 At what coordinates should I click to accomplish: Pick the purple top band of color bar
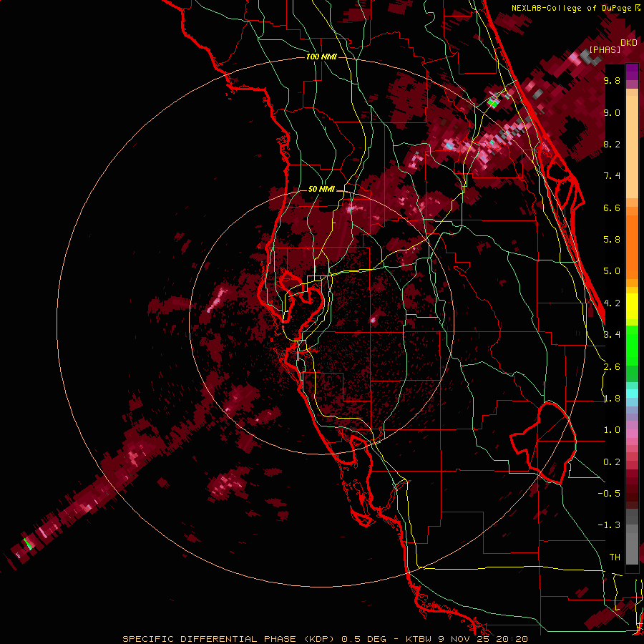pyautogui.click(x=632, y=72)
